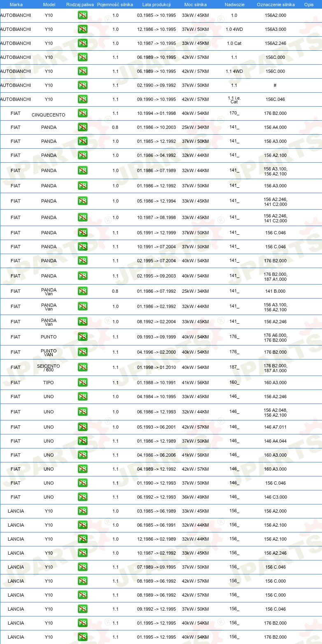Image resolution: width=322 pixels, height=644 pixels.
Task: Click production years 02.1990 -> 09.1992
Action: 156,85
